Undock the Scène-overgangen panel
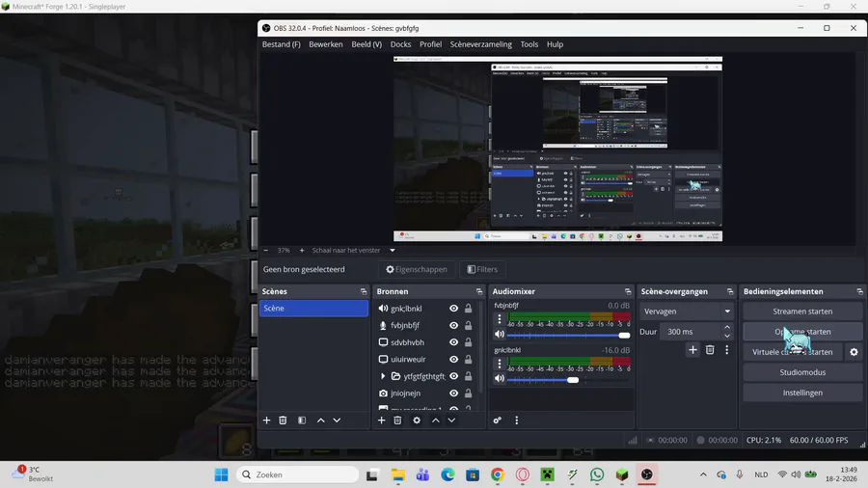868x488 pixels. 730,291
